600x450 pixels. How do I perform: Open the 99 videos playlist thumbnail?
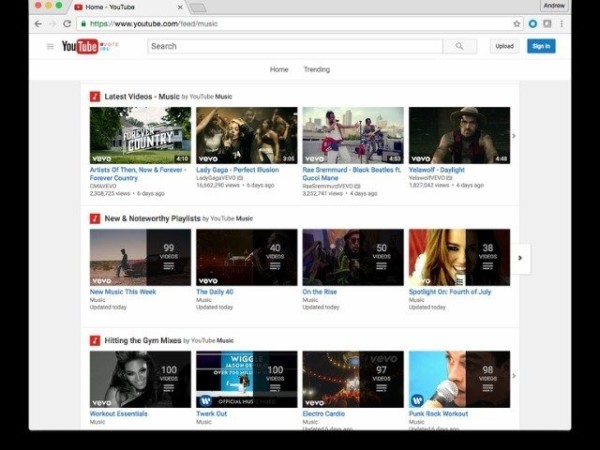pos(140,258)
